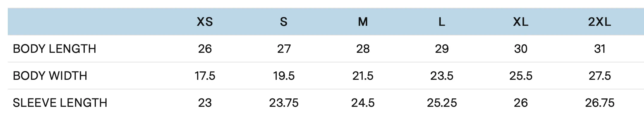
Task: Click the XL column header
Action: click(x=521, y=22)
